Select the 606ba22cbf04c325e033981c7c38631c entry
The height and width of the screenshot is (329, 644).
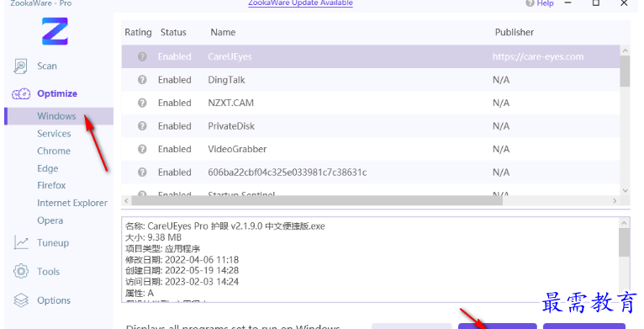[371, 172]
